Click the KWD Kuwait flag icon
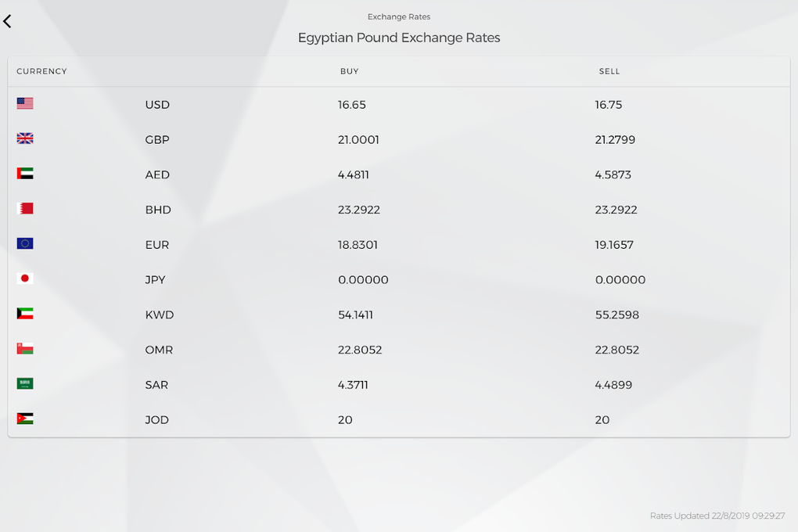Screen dimensions: 798x532 (x=24, y=313)
